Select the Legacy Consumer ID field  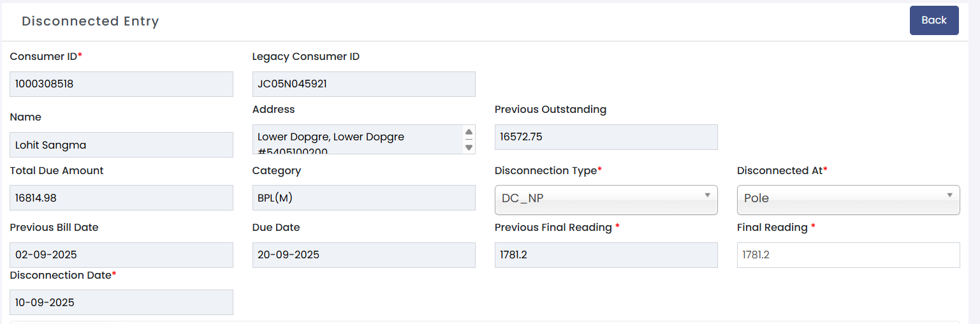tap(363, 84)
